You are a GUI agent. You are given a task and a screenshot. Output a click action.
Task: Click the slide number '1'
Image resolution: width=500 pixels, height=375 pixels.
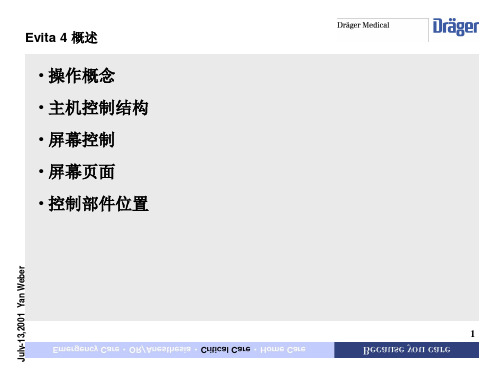click(472, 334)
